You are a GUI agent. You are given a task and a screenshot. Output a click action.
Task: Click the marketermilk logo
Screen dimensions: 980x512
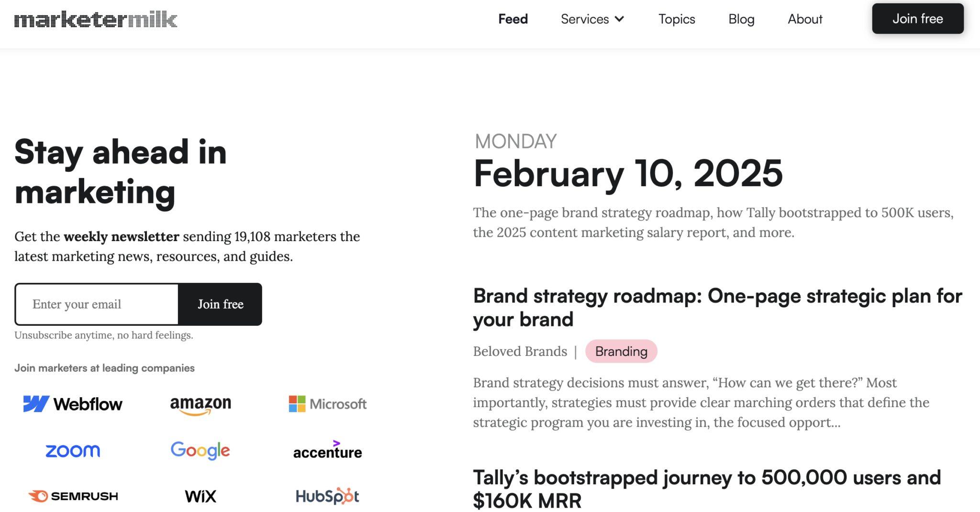coord(95,19)
